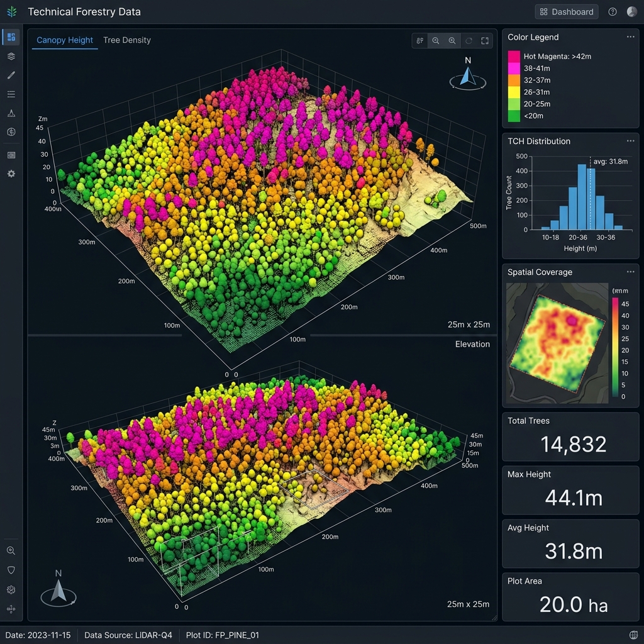Open the layers icon in left sidebar
The height and width of the screenshot is (644, 644).
[x=11, y=56]
